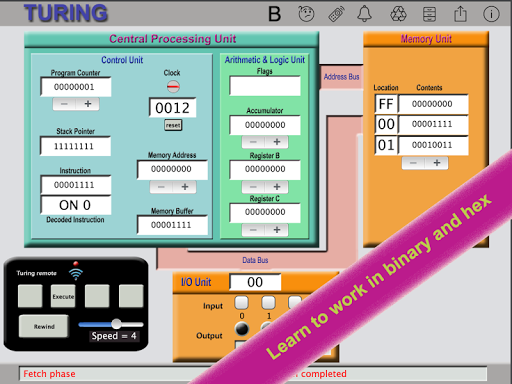
Task: Toggle Input switch 0
Action: [242, 303]
